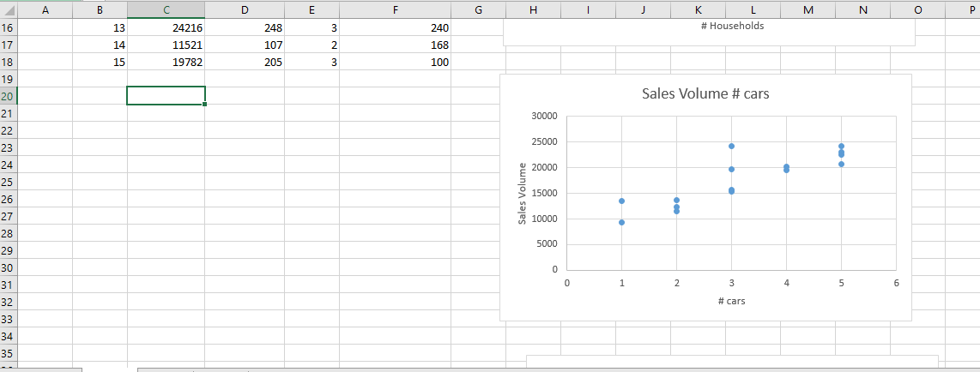Image resolution: width=980 pixels, height=372 pixels.
Task: Click the highest data point at 3 cars
Action: [731, 146]
